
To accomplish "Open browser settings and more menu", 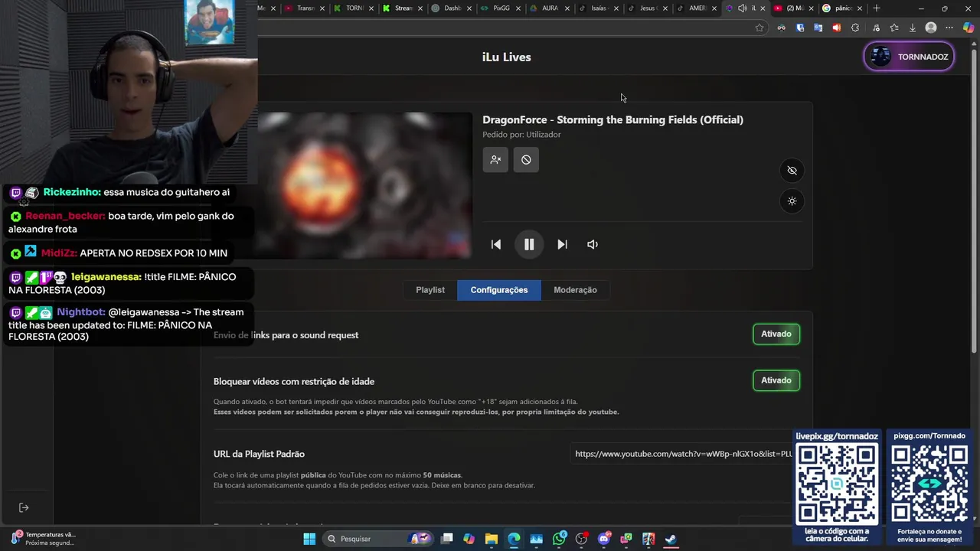I will pos(949,28).
